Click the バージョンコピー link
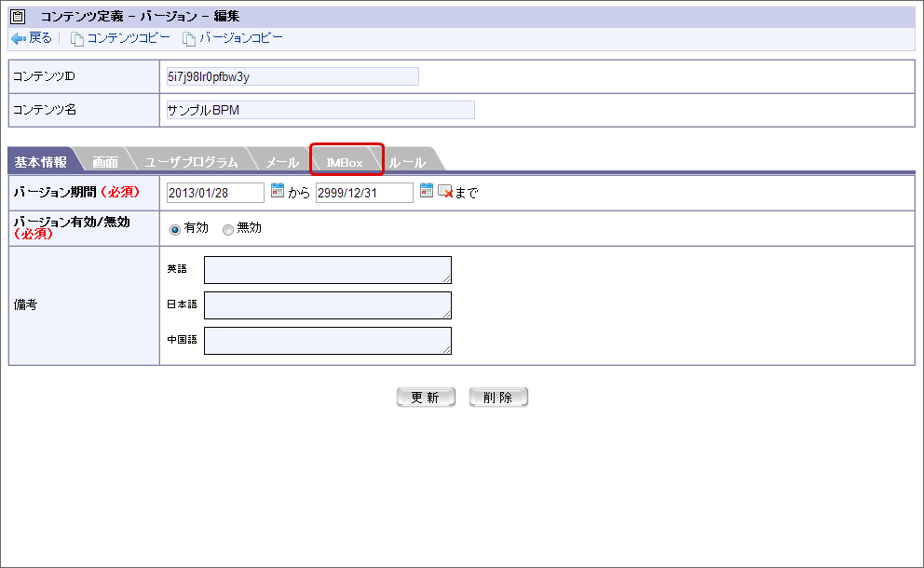The width and height of the screenshot is (924, 568). point(240,38)
